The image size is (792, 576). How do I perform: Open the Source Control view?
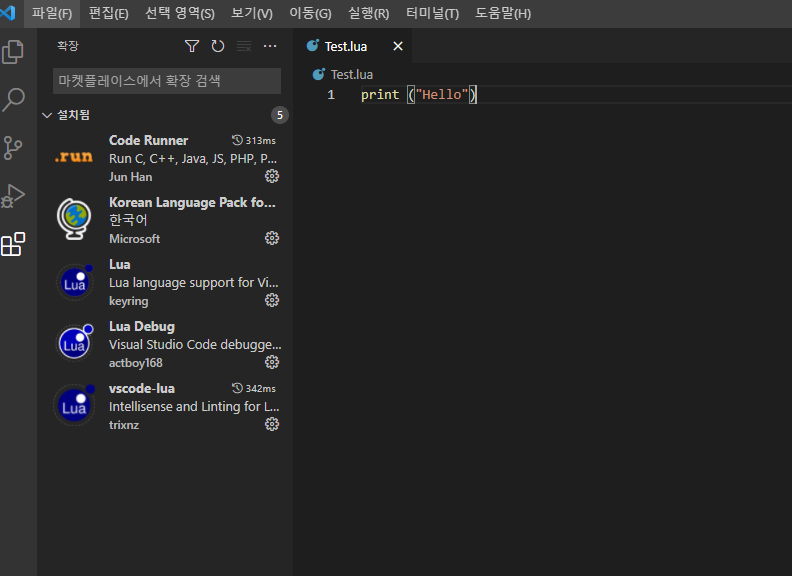pos(13,148)
